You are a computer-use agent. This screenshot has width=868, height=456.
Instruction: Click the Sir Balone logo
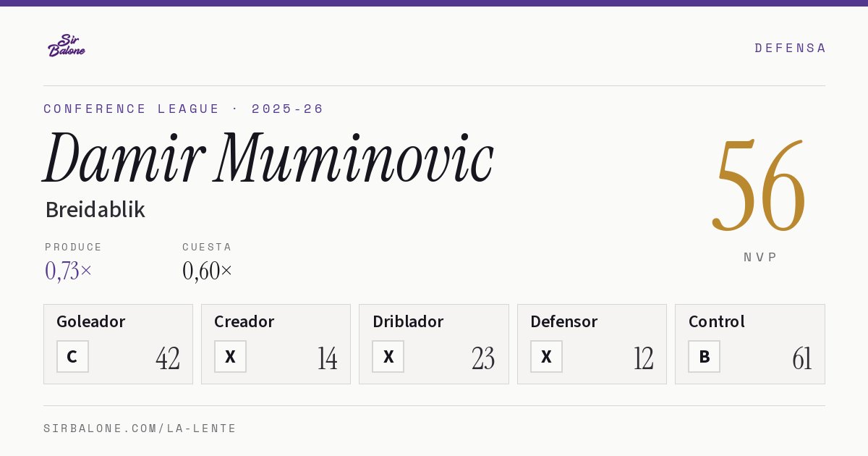point(67,45)
